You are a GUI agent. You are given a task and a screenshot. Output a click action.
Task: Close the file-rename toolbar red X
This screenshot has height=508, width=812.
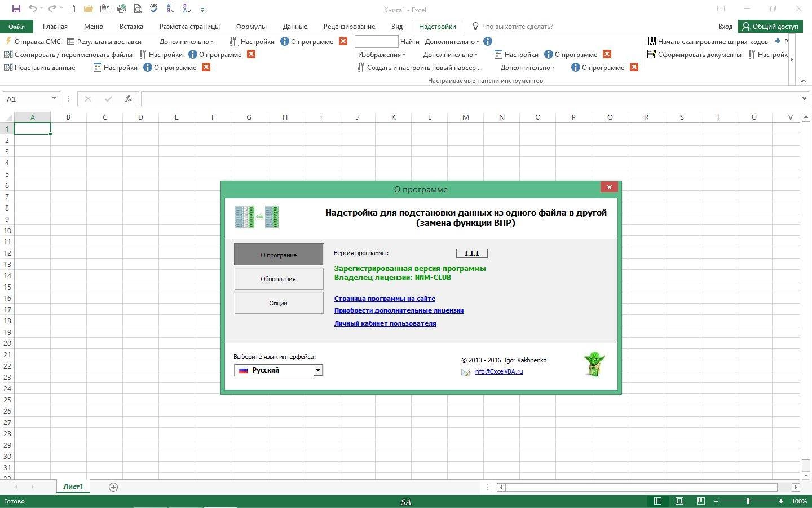click(251, 54)
